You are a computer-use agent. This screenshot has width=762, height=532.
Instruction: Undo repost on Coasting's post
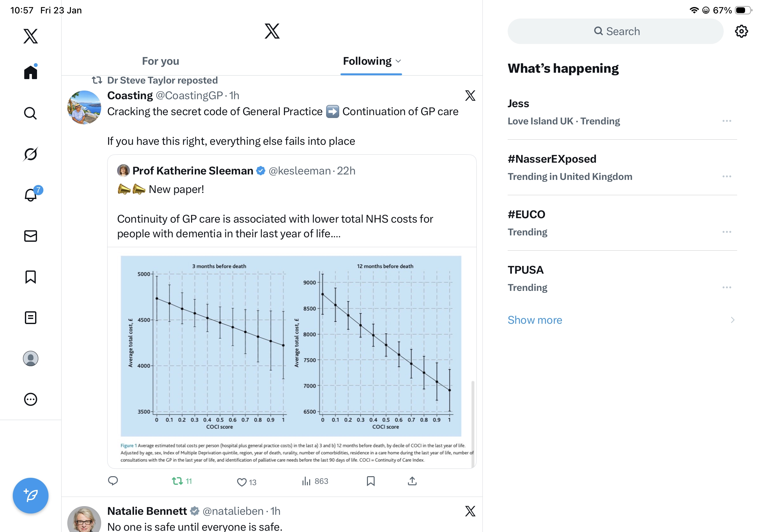pos(178,481)
